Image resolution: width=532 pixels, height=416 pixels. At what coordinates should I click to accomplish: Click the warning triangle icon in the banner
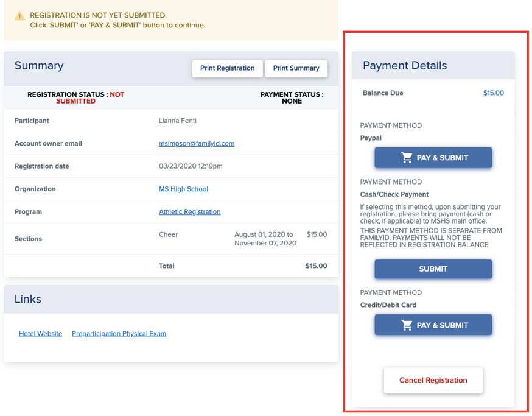[x=19, y=16]
